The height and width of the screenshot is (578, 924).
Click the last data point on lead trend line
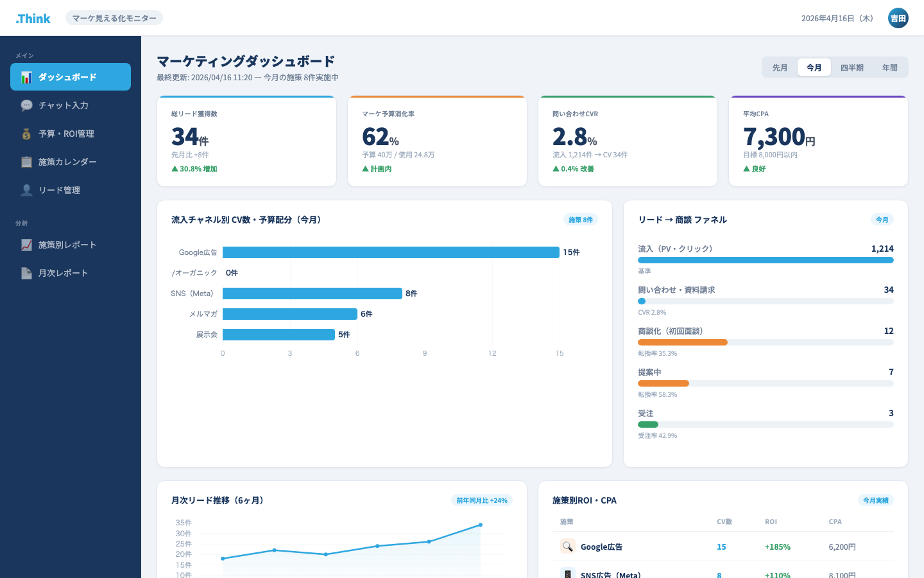point(481,525)
